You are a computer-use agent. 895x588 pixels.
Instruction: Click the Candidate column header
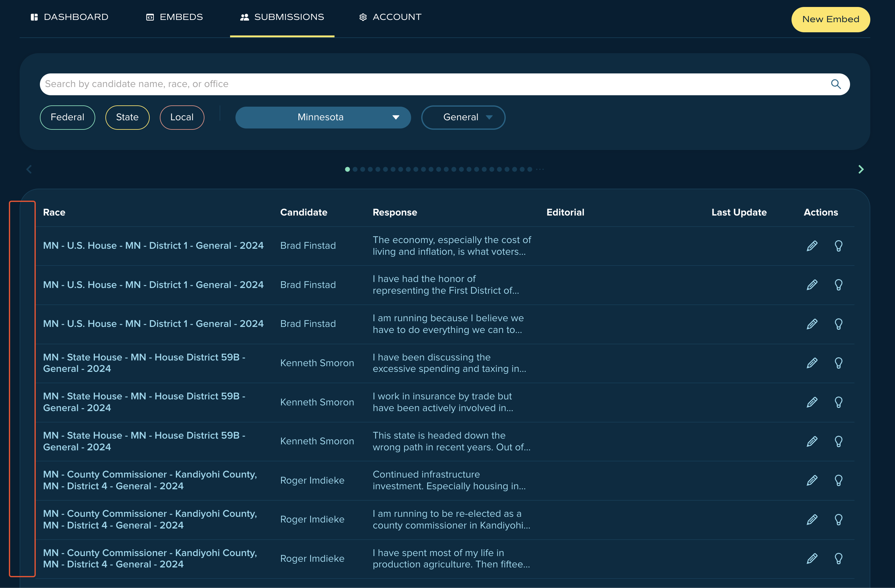(x=304, y=212)
